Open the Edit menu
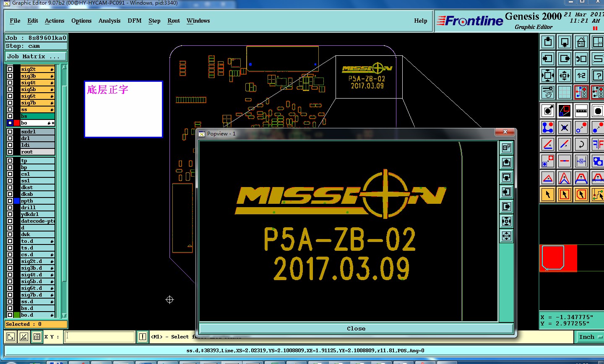The height and width of the screenshot is (364, 604). click(x=33, y=21)
